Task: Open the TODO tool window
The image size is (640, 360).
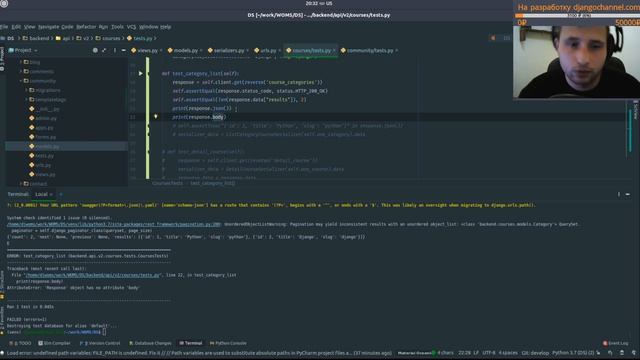Action: pos(20,344)
